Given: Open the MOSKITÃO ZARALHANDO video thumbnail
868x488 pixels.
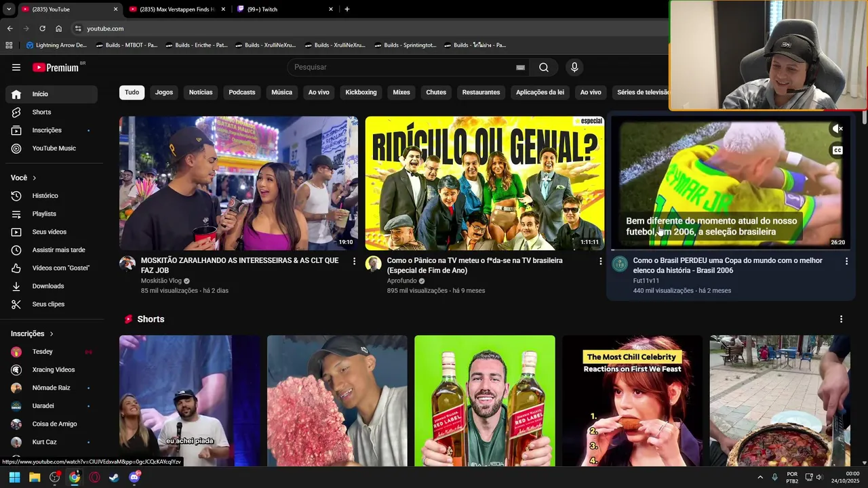Looking at the screenshot, I should (x=239, y=183).
